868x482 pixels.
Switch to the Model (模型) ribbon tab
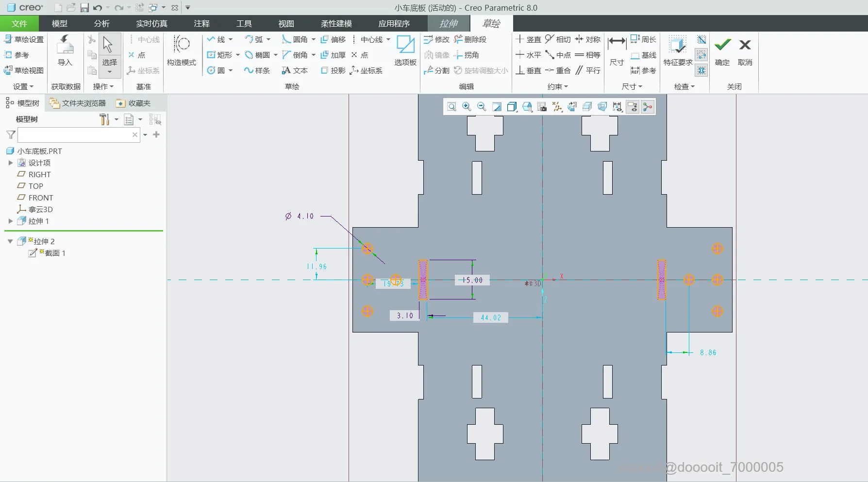tap(60, 23)
